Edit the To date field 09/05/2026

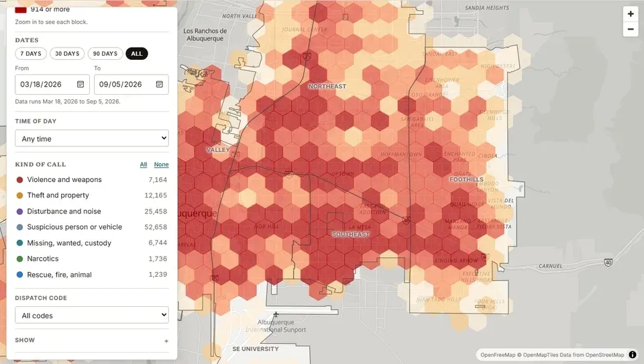[x=131, y=85]
